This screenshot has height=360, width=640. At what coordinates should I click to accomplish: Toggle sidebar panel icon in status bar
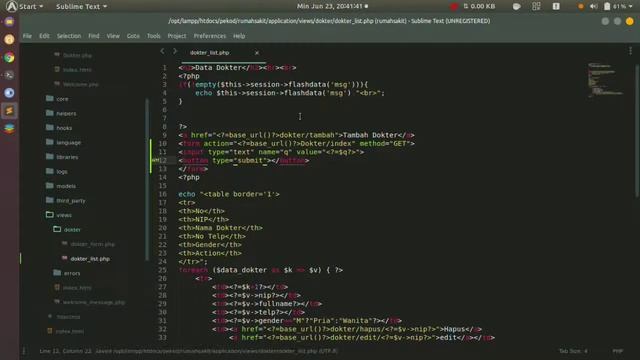point(24,351)
